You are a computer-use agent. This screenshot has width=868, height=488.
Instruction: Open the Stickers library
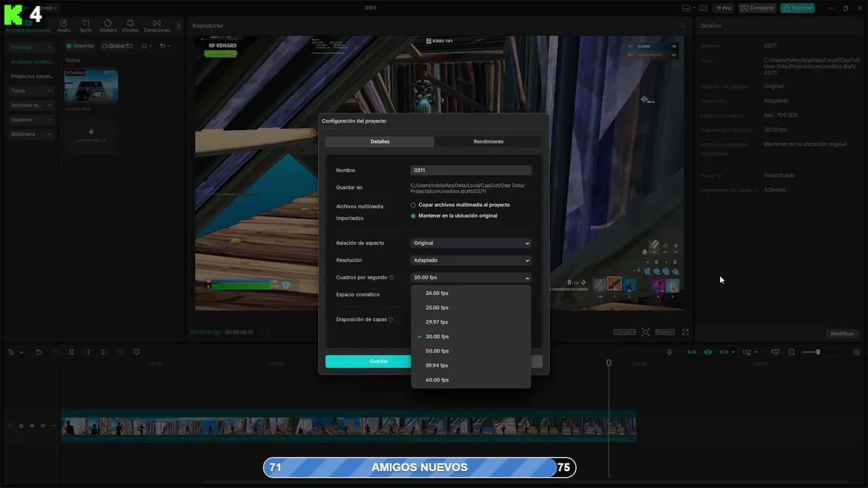(x=108, y=26)
